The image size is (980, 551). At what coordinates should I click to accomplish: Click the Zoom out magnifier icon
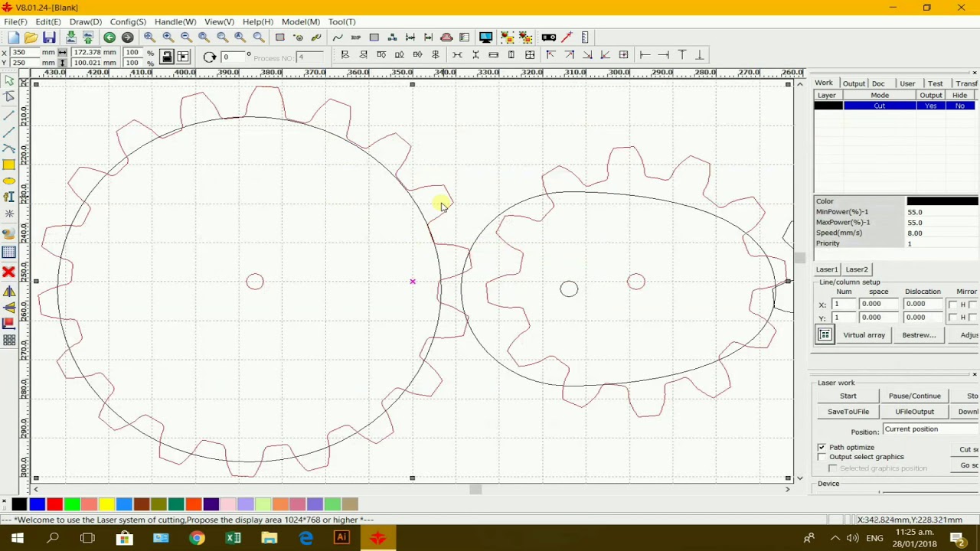186,37
